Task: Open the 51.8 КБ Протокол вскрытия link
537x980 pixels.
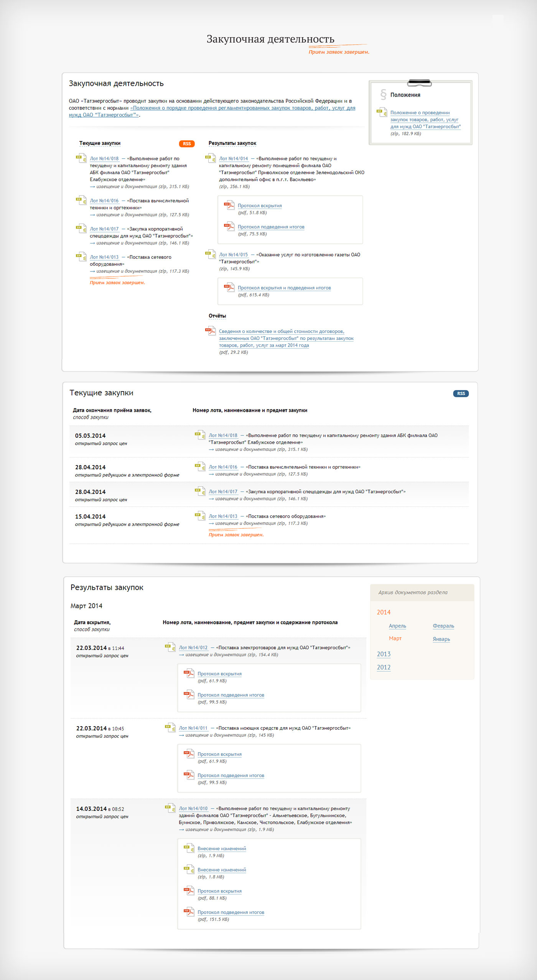Action: click(x=260, y=206)
